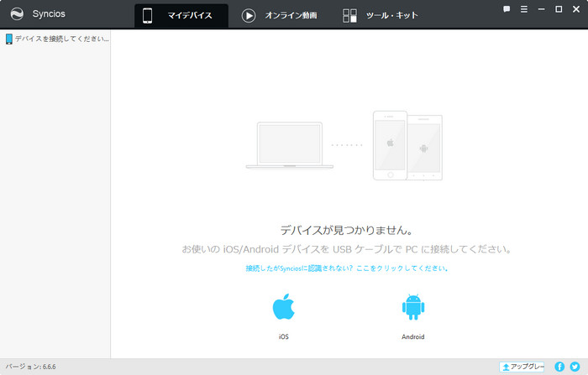This screenshot has width=588, height=375.
Task: Click the blue Android robot icon
Action: [413, 307]
